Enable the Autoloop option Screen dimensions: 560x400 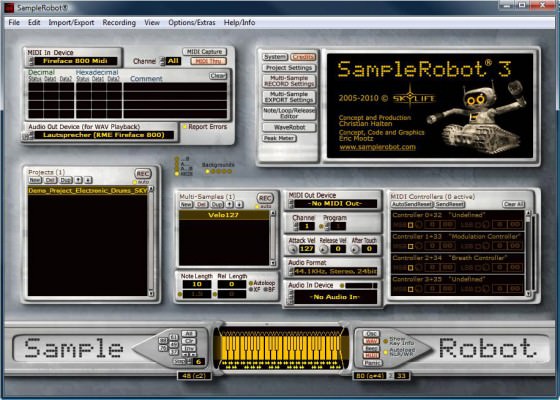click(251, 283)
